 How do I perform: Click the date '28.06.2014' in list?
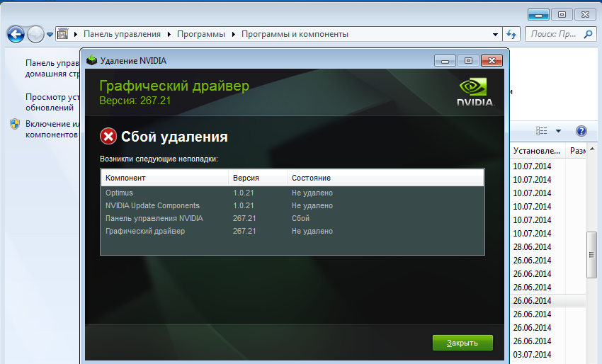pyautogui.click(x=532, y=247)
